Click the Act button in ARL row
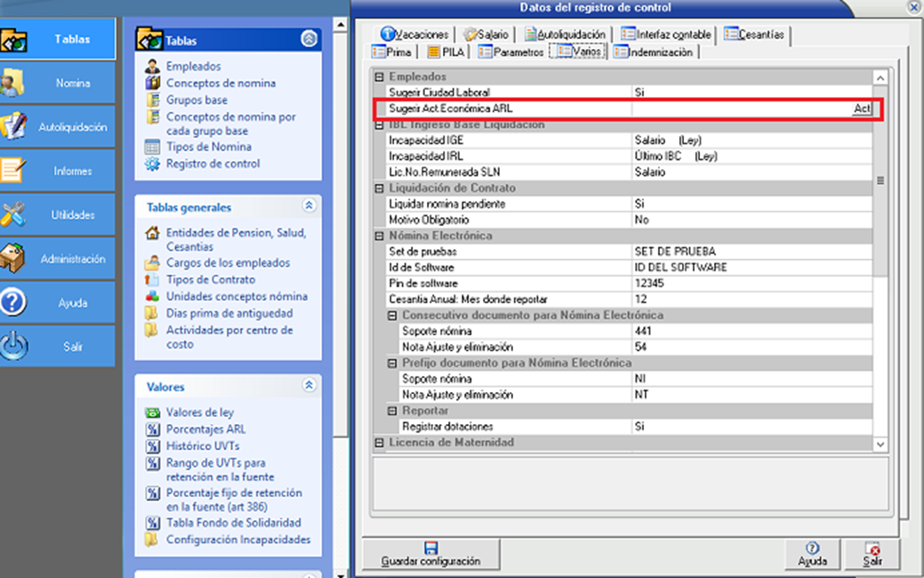Viewport: 924px width, 578px height. coord(861,108)
